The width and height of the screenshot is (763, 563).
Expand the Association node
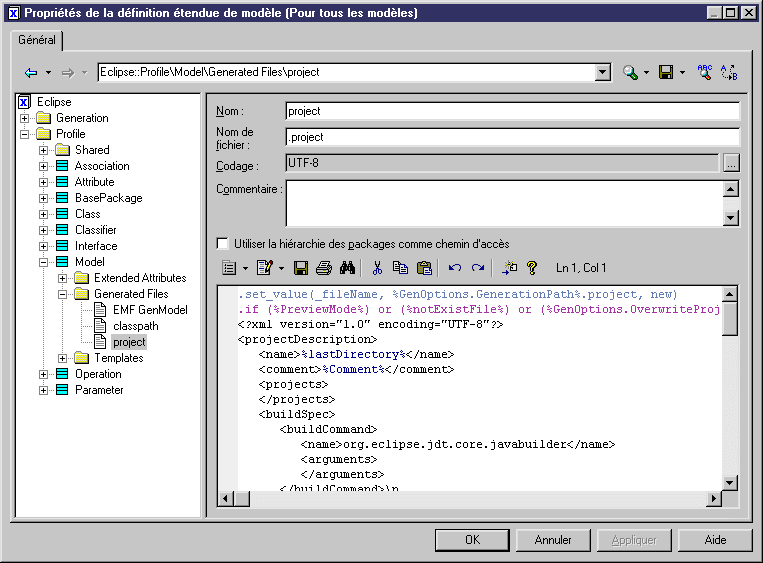(x=43, y=166)
